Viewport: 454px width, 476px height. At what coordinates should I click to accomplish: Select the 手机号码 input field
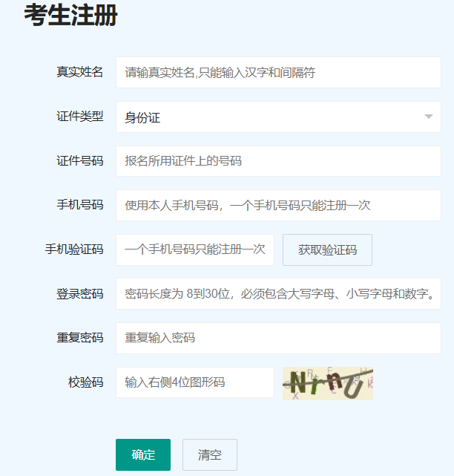(278, 206)
